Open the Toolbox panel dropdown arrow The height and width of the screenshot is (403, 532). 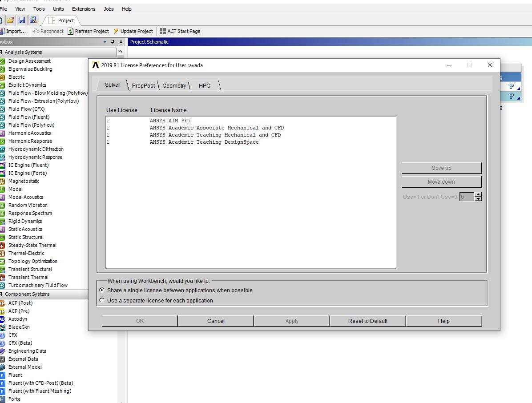[x=105, y=42]
